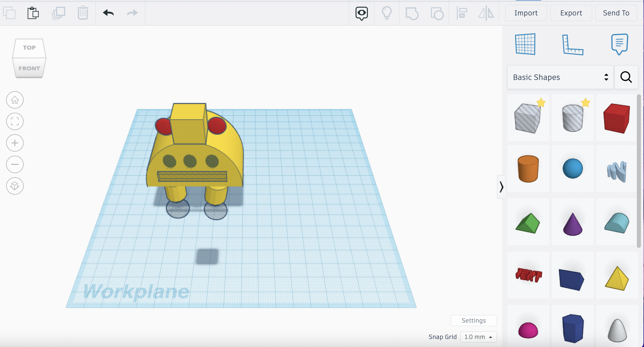Toggle the lightbulb show all control

point(386,13)
